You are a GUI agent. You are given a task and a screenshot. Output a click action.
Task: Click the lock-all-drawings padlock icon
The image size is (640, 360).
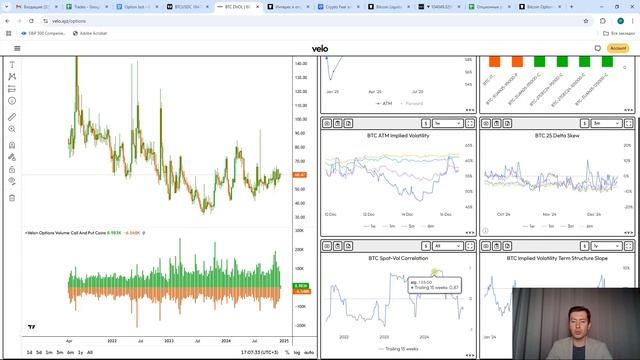click(x=12, y=169)
